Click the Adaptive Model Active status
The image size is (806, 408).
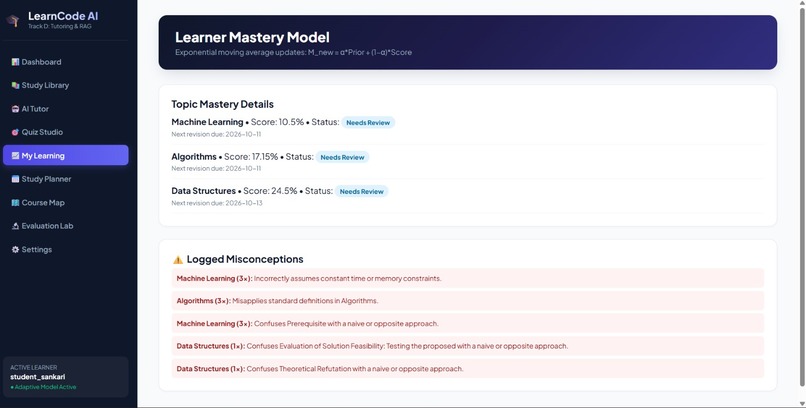coord(43,387)
